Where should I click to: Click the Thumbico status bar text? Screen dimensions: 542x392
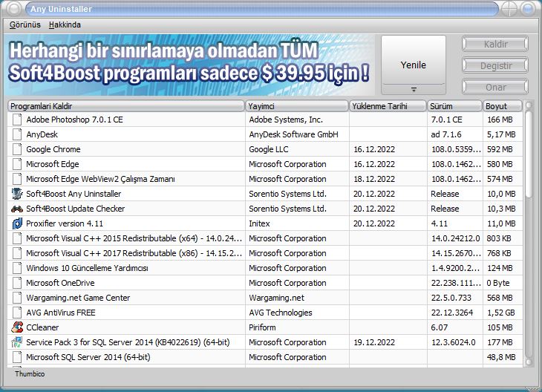pyautogui.click(x=30, y=373)
